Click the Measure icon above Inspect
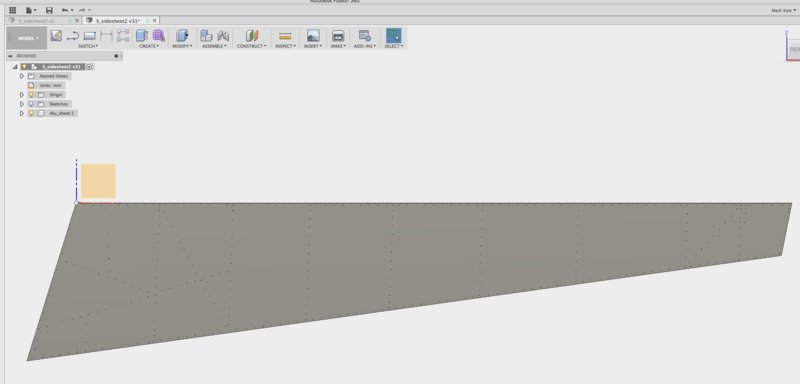The height and width of the screenshot is (384, 800). pos(285,36)
